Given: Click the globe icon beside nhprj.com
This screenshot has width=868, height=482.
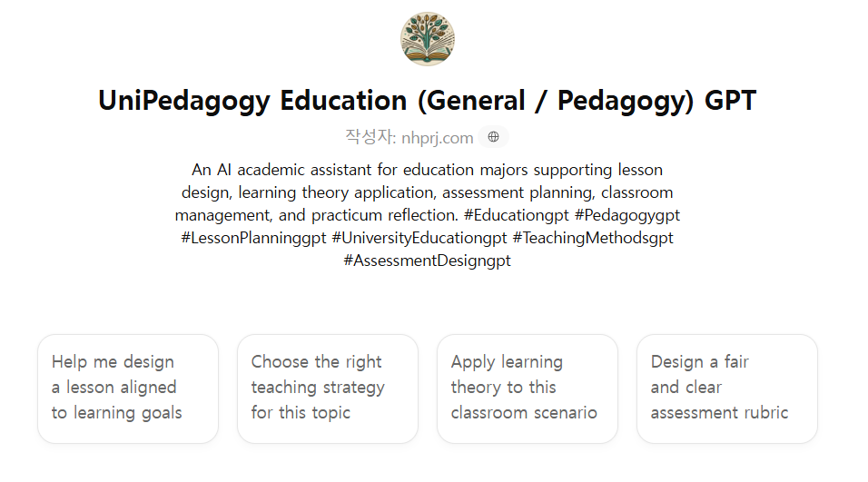Looking at the screenshot, I should tap(494, 137).
